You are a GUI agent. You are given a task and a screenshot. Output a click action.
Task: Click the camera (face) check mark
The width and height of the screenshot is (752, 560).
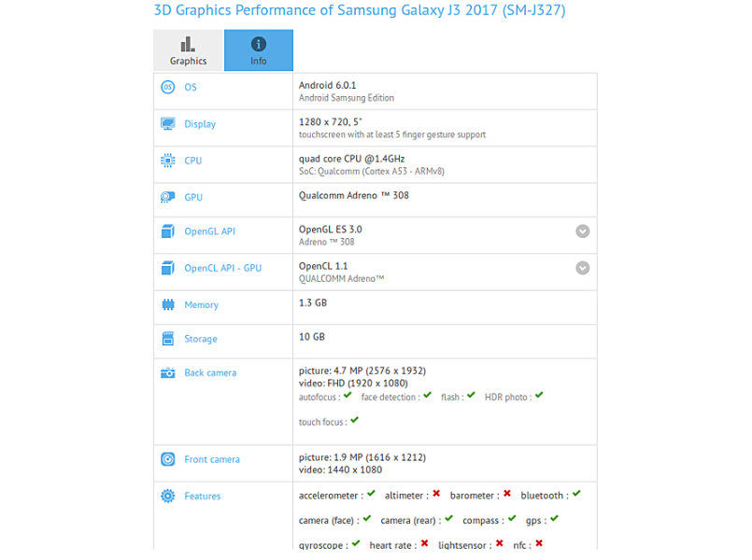[367, 518]
